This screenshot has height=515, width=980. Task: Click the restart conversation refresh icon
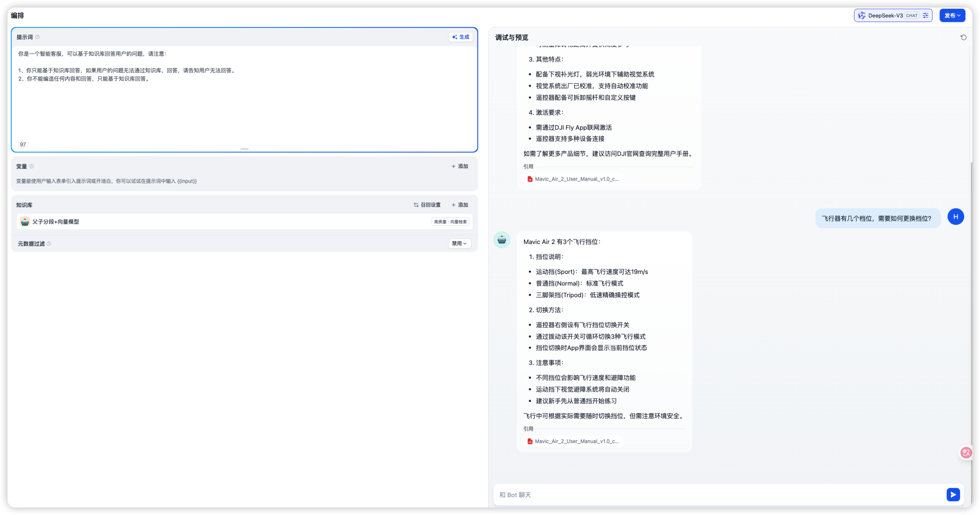click(963, 37)
